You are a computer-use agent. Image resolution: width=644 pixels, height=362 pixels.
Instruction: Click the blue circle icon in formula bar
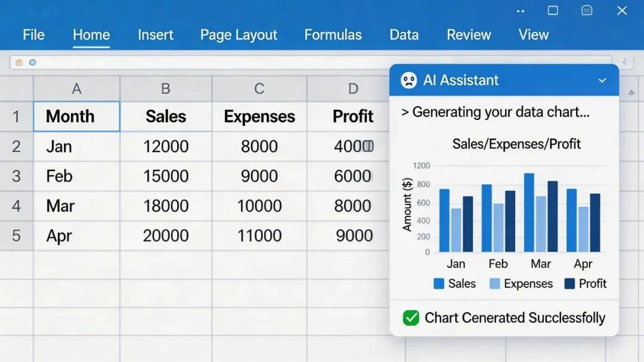(x=33, y=62)
